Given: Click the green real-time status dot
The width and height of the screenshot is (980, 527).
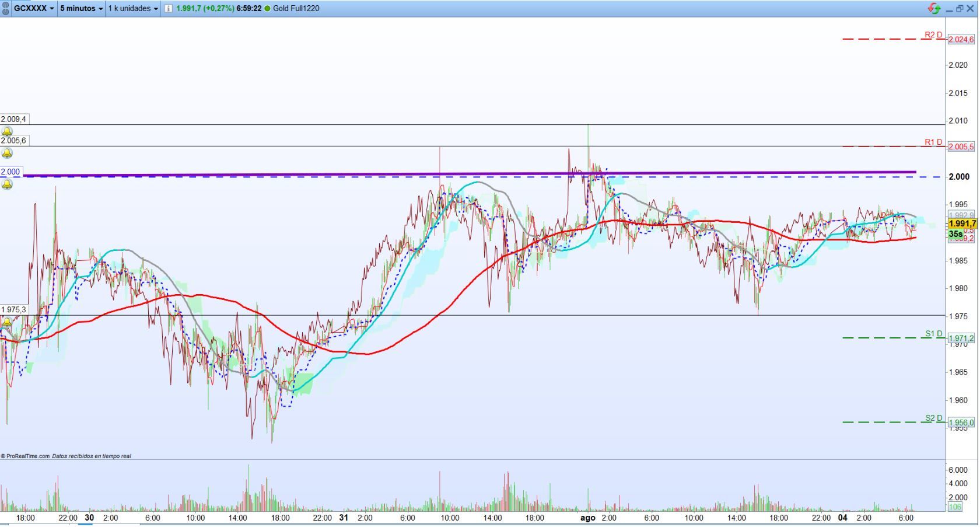Looking at the screenshot, I should [267, 8].
